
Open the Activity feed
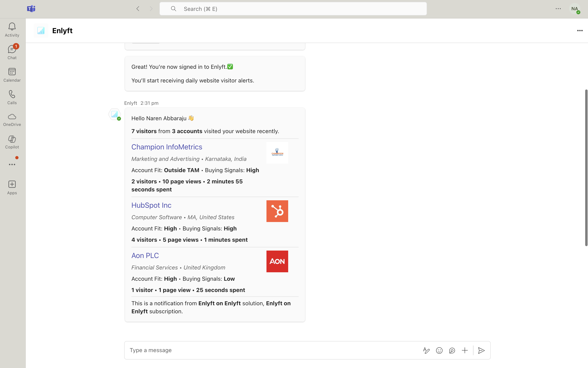click(12, 30)
